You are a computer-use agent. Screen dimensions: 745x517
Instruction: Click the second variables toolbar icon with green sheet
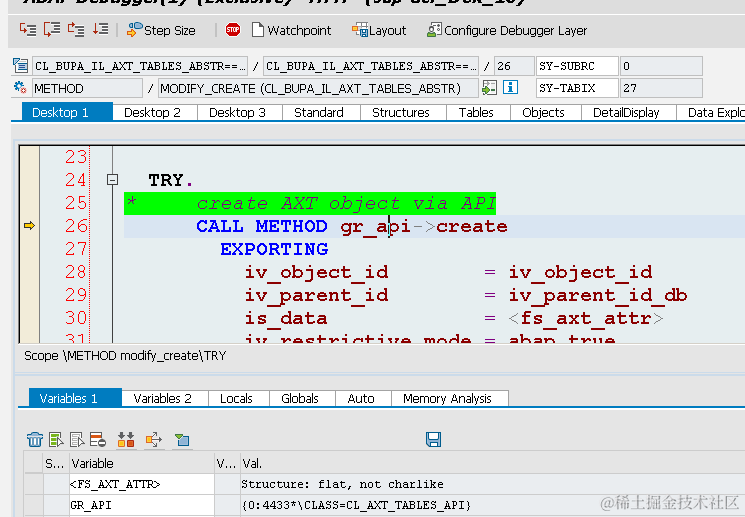click(56, 440)
